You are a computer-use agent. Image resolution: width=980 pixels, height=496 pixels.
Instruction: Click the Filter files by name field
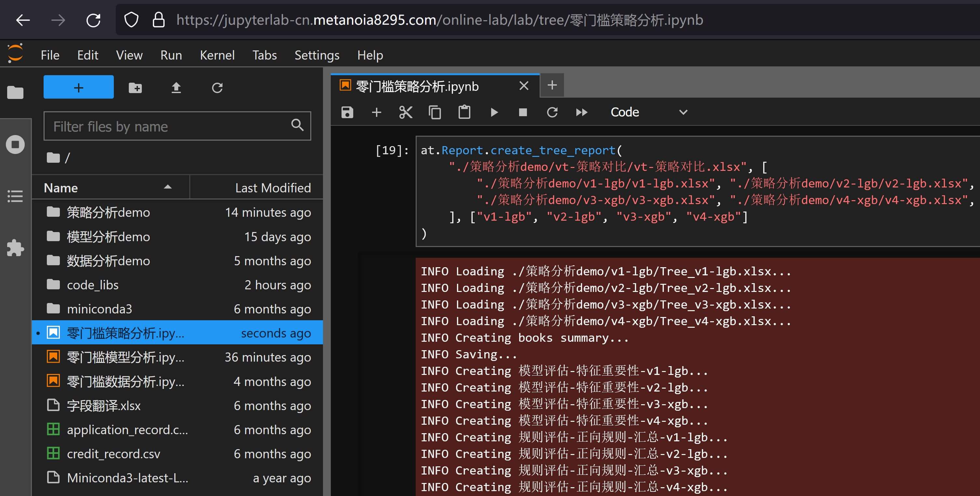[x=169, y=126]
